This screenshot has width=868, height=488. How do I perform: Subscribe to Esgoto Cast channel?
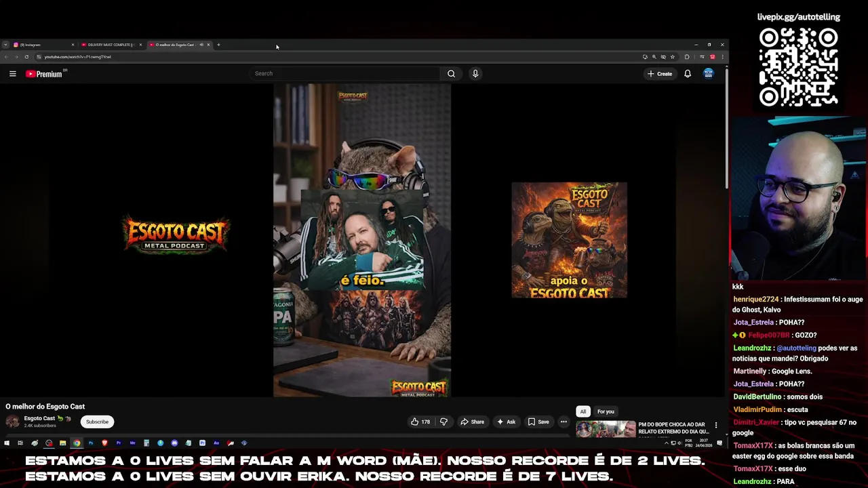(x=97, y=422)
